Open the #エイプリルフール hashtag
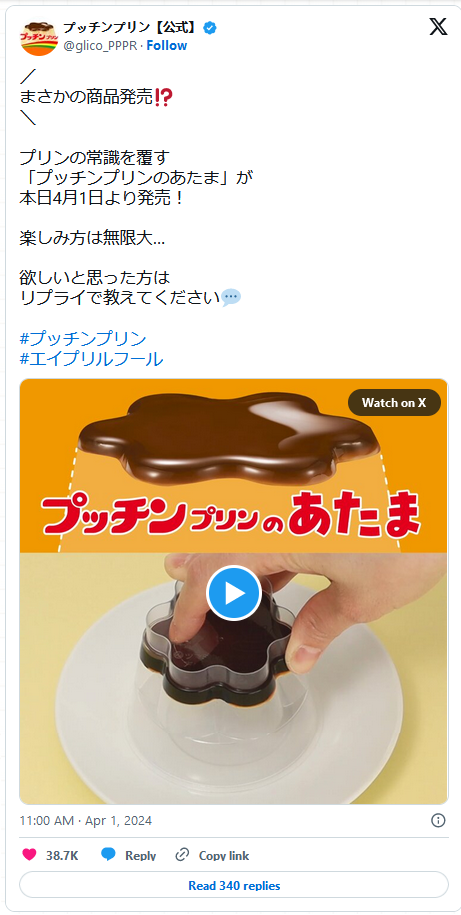This screenshot has width=461, height=915. 91,359
